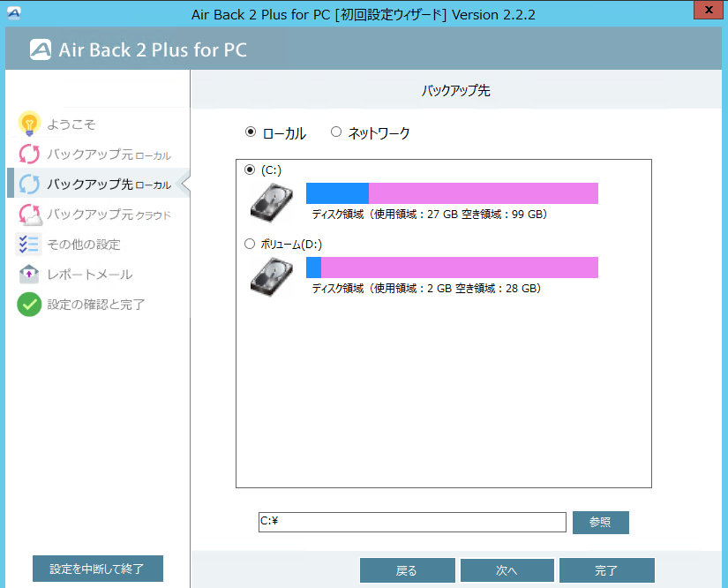Click the 完了 finish button

pos(607,570)
